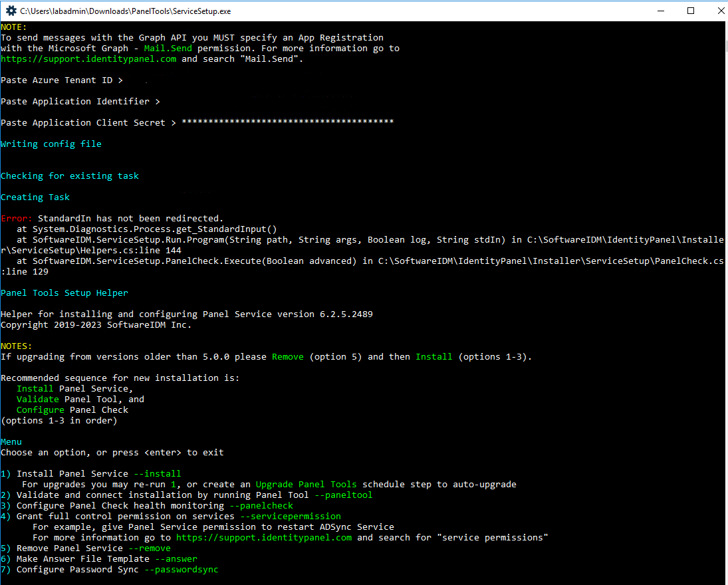
Task: Click the System.Diagnostics.Process.get_StandardInput() stack line
Action: (x=147, y=229)
